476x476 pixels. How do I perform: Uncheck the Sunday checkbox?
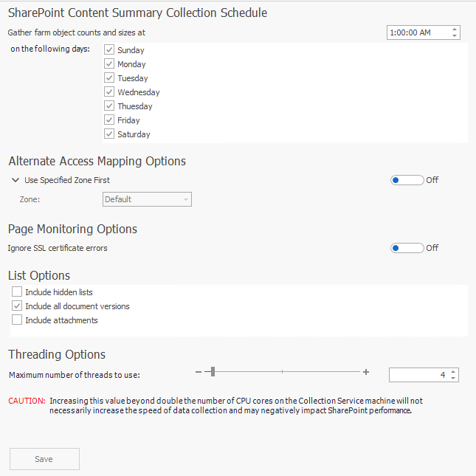point(109,50)
